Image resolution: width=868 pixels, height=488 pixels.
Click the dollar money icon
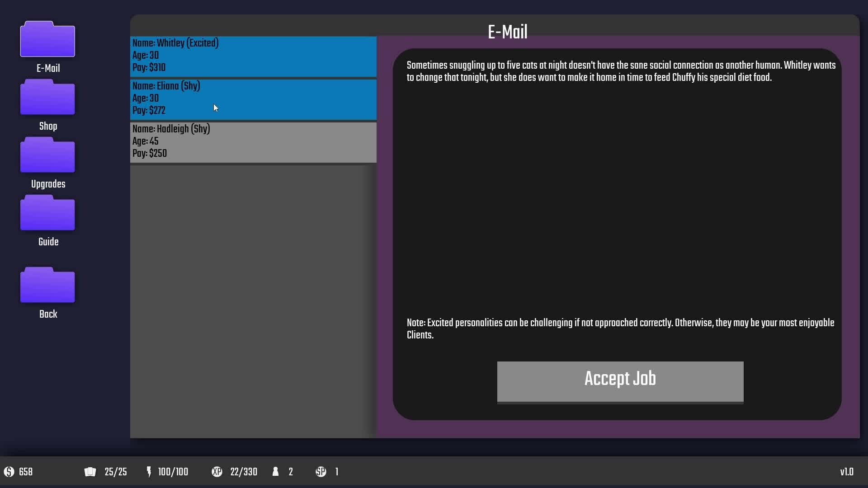(x=9, y=472)
